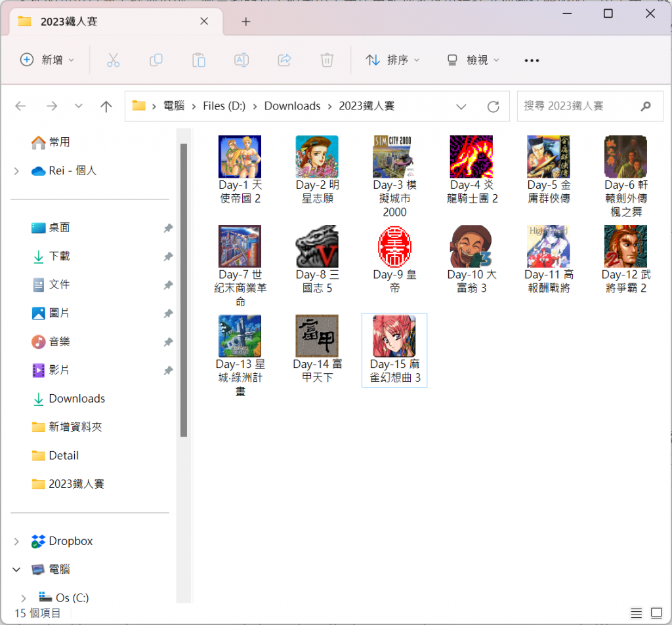Click the Rename icon in toolbar
Screen dimensions: 672x625
coord(241,60)
